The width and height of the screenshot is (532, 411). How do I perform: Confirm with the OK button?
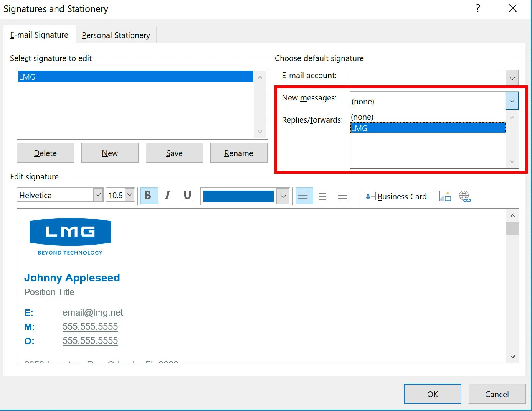tap(433, 394)
